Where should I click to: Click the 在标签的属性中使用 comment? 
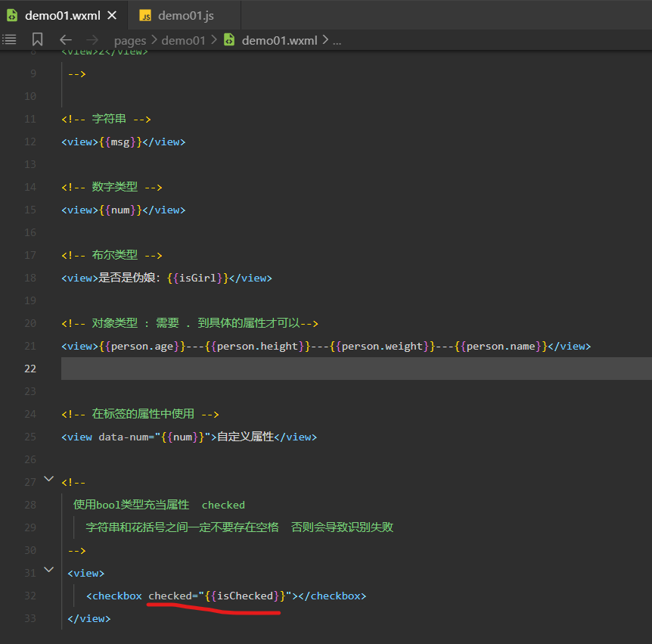coord(143,414)
